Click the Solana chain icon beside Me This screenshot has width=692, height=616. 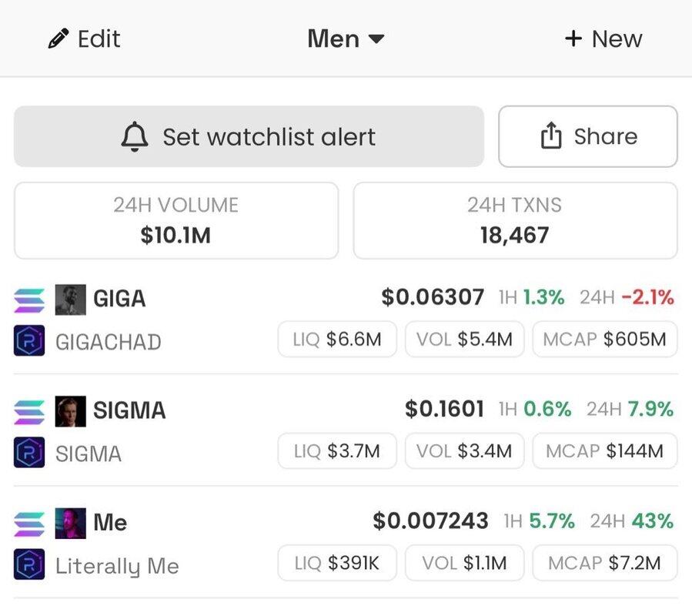(29, 524)
